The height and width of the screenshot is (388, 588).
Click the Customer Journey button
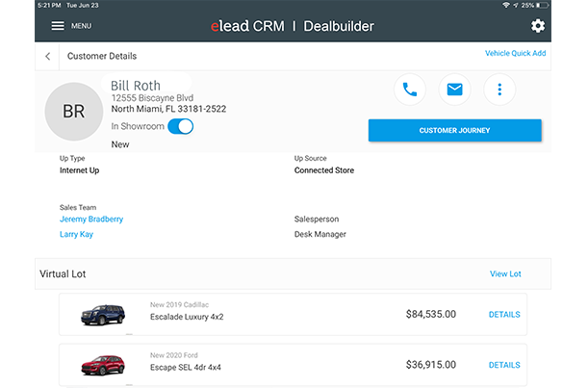454,130
